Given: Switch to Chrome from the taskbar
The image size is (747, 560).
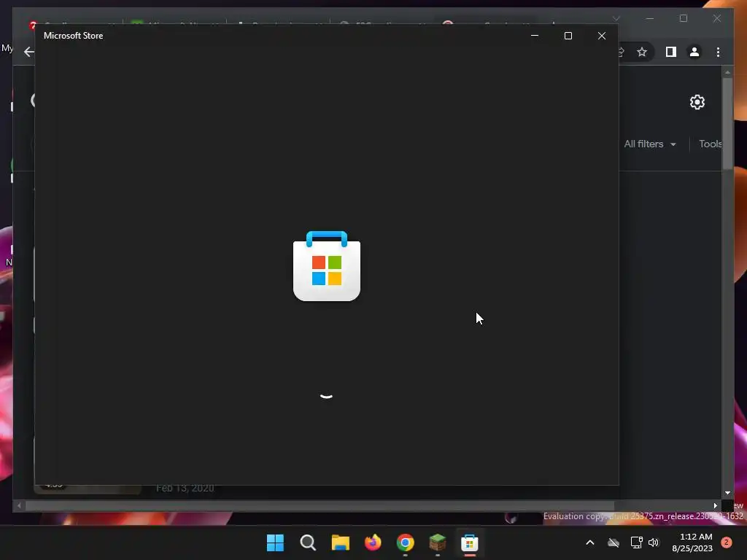Looking at the screenshot, I should click(405, 542).
